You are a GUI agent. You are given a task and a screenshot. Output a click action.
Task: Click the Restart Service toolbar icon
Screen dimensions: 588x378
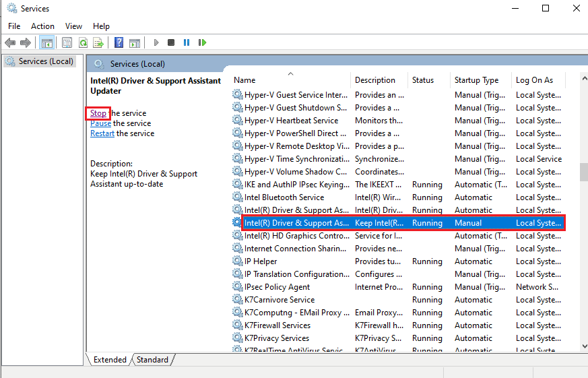click(x=202, y=42)
